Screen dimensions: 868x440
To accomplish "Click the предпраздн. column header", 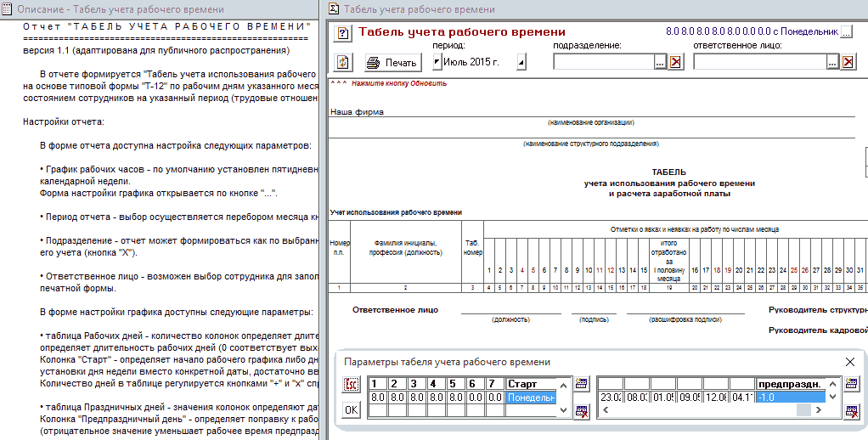I will [791, 384].
